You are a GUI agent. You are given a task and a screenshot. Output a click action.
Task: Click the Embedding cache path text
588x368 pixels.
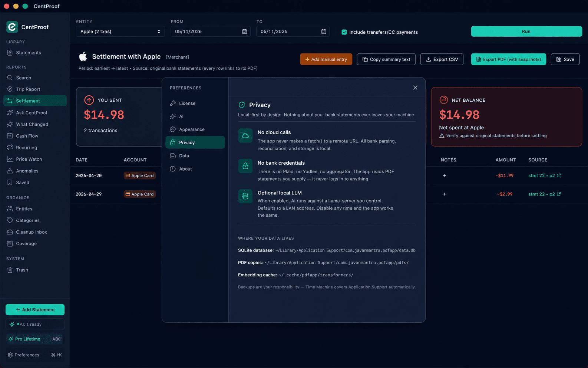(x=316, y=275)
